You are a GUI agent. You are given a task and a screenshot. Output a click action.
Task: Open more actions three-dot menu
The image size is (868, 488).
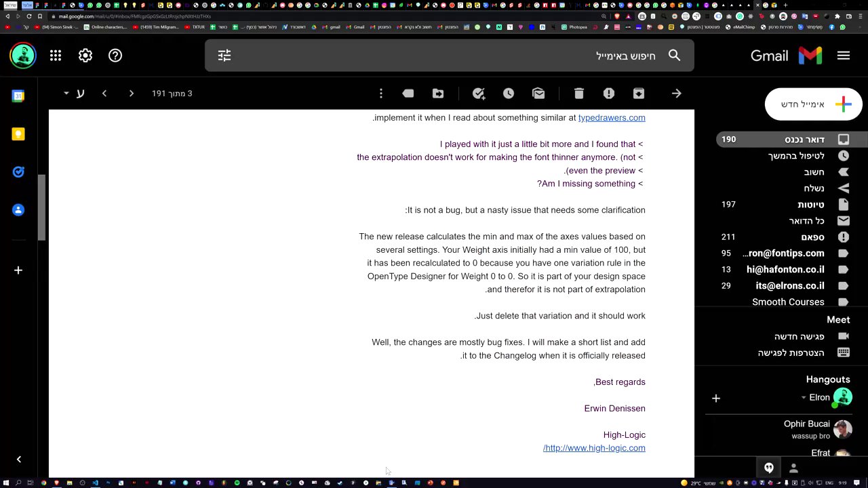[381, 94]
